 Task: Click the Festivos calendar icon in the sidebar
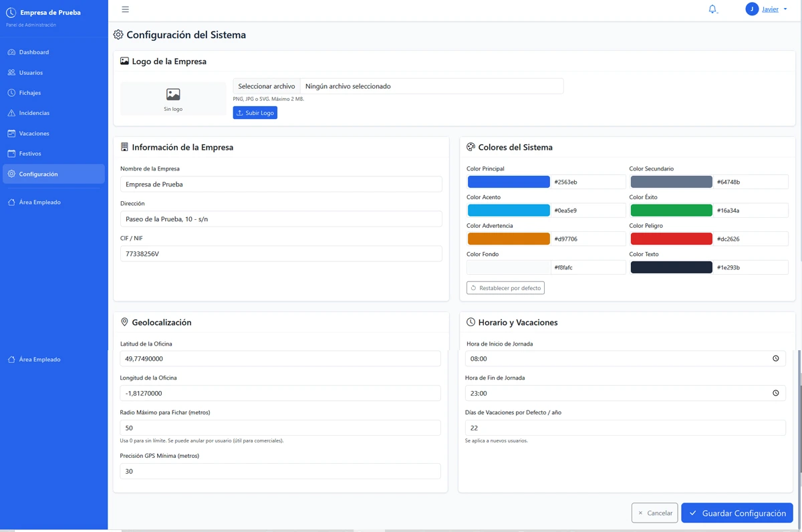point(11,154)
